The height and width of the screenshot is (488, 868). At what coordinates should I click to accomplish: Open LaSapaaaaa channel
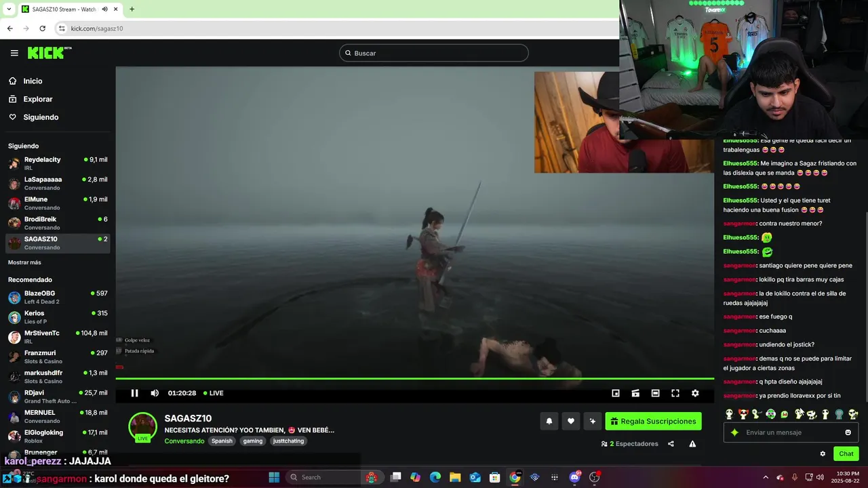58,183
